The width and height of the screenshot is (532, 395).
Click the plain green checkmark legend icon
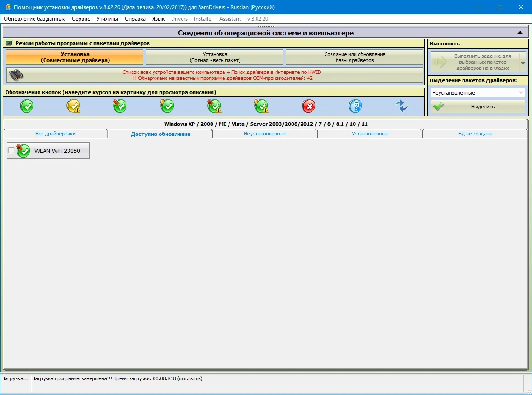tap(27, 106)
